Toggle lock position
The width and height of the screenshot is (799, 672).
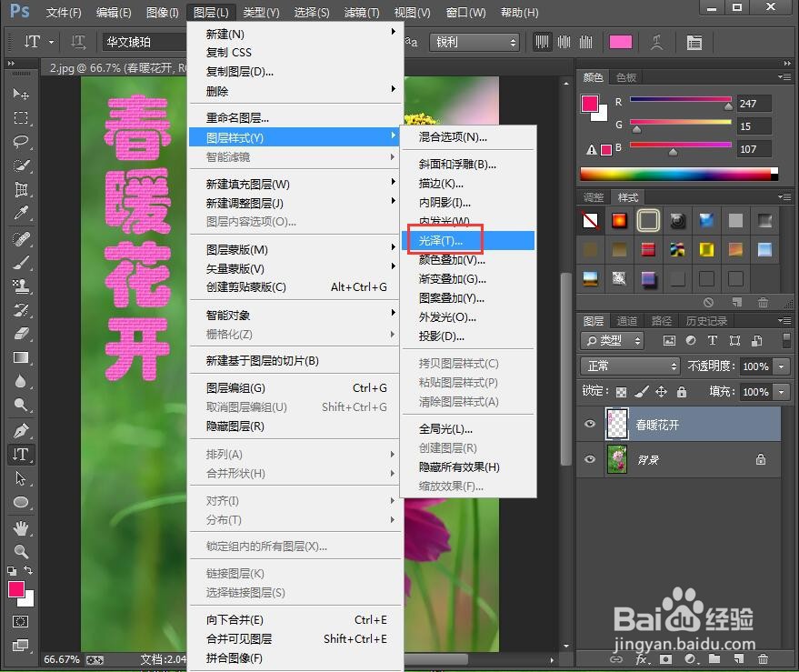point(661,392)
